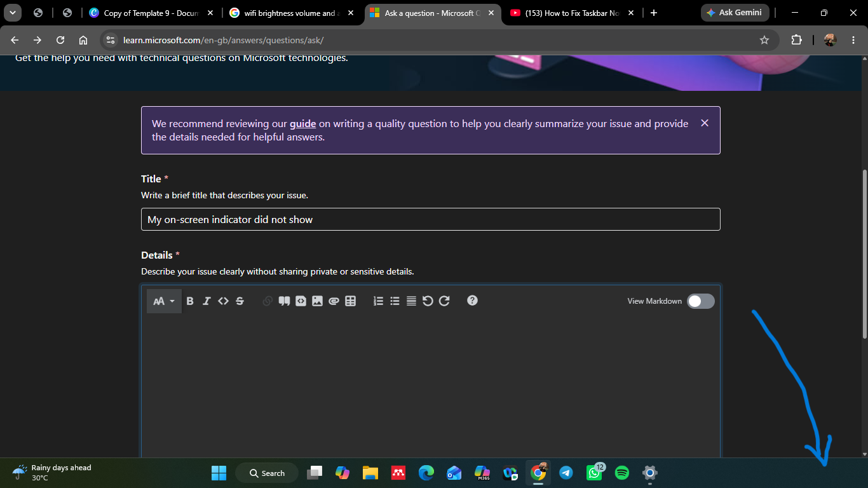The height and width of the screenshot is (488, 868).
Task: Dismiss the guide recommendation banner
Action: point(705,123)
